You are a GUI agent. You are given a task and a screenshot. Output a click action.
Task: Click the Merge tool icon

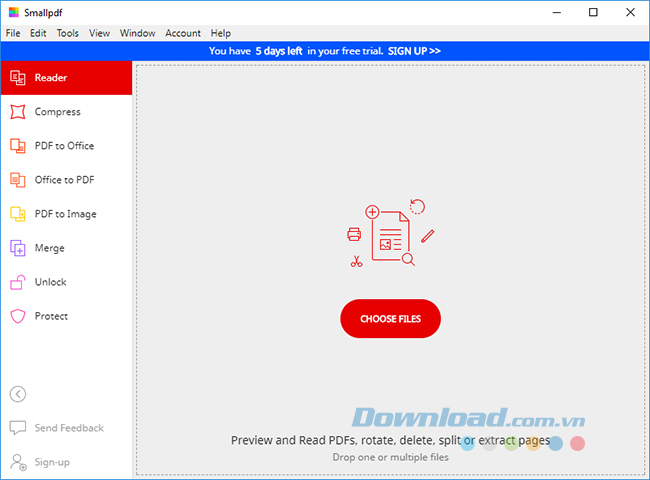point(17,248)
